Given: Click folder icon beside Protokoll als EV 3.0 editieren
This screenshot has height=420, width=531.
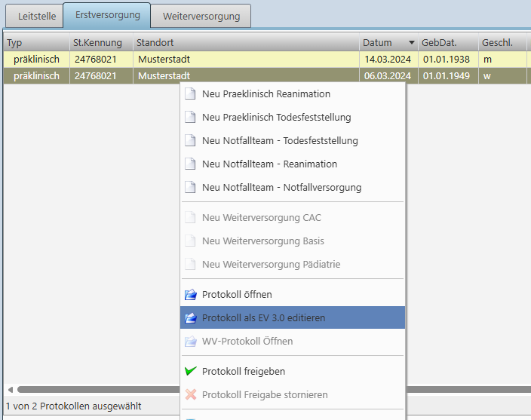Looking at the screenshot, I should pos(190,317).
